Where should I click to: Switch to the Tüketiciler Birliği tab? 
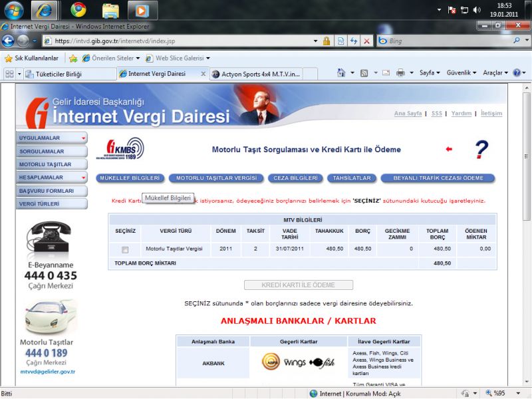[66, 74]
